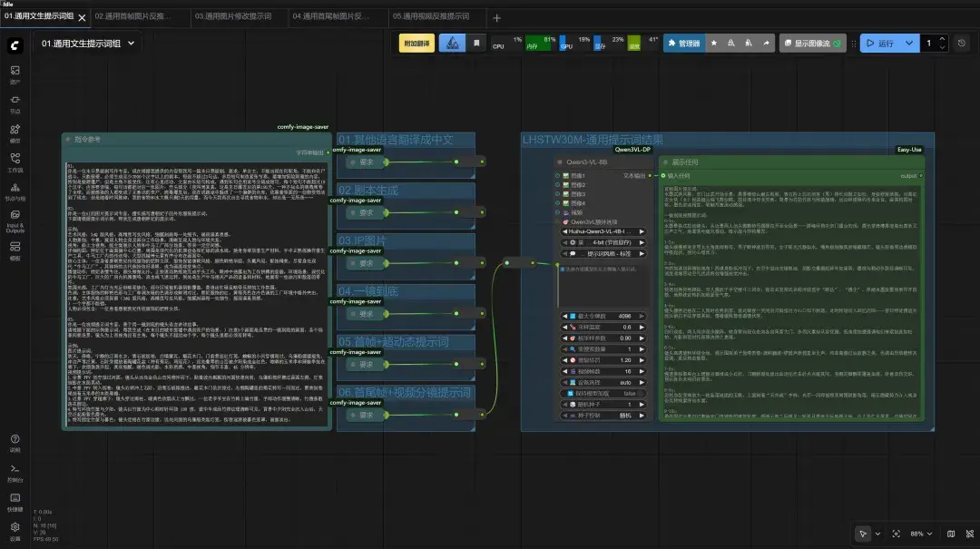Click the star icon beside 管理器
This screenshot has width=980, height=549.
714,44
